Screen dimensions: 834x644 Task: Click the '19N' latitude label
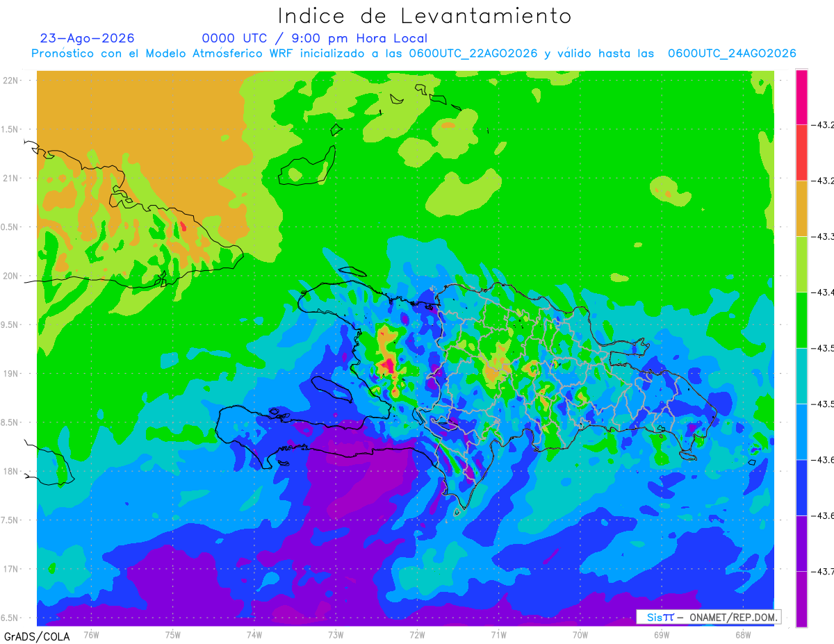click(x=11, y=374)
